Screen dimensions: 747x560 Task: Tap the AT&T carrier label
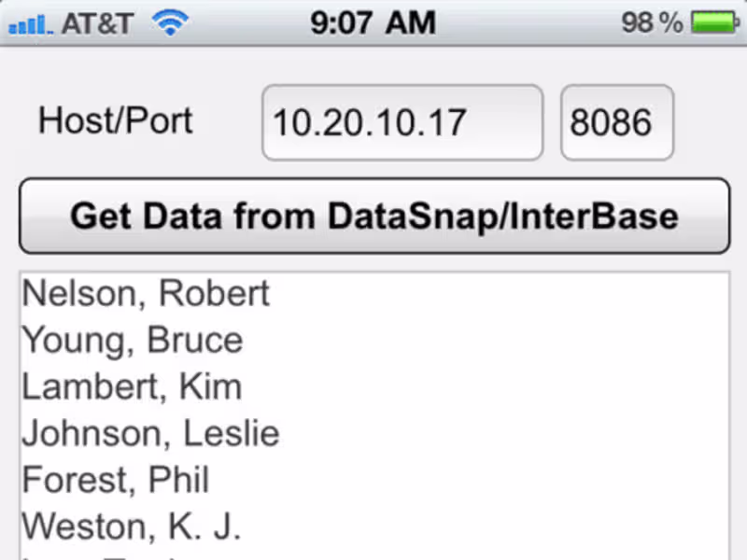(97, 23)
